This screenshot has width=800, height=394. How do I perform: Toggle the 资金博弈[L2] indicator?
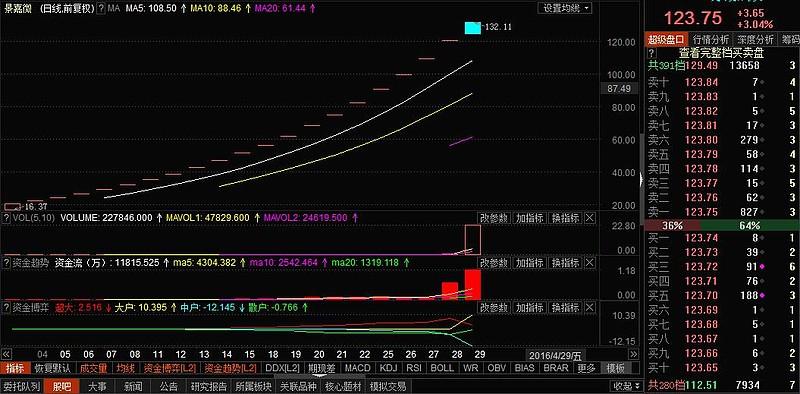click(x=169, y=367)
